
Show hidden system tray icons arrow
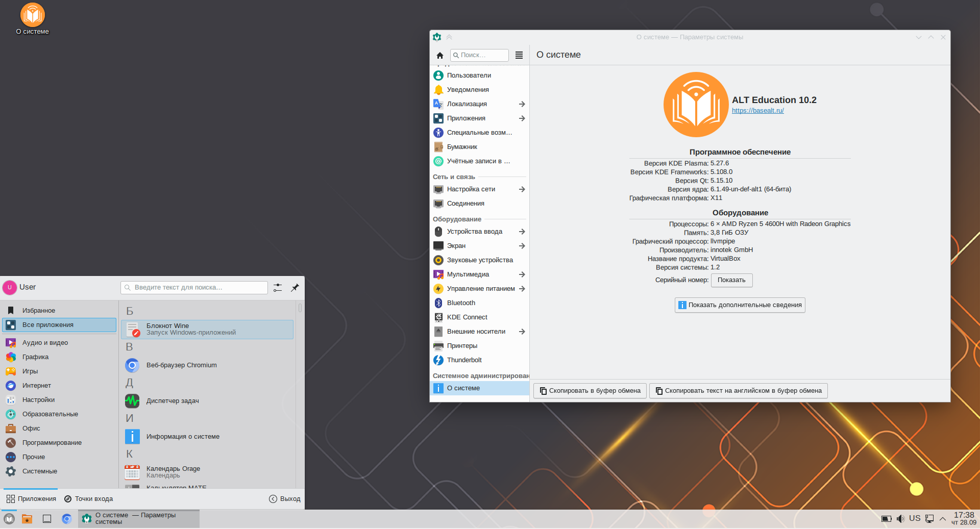[x=943, y=519]
